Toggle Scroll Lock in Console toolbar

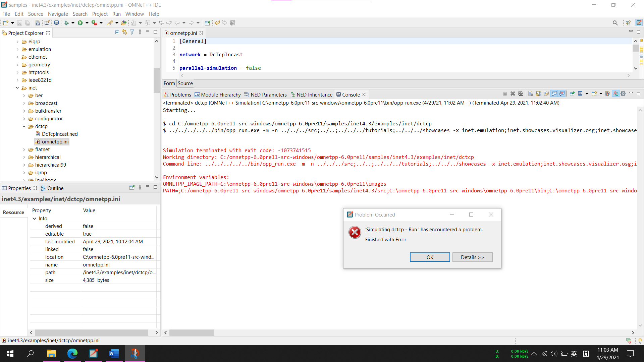(x=538, y=94)
